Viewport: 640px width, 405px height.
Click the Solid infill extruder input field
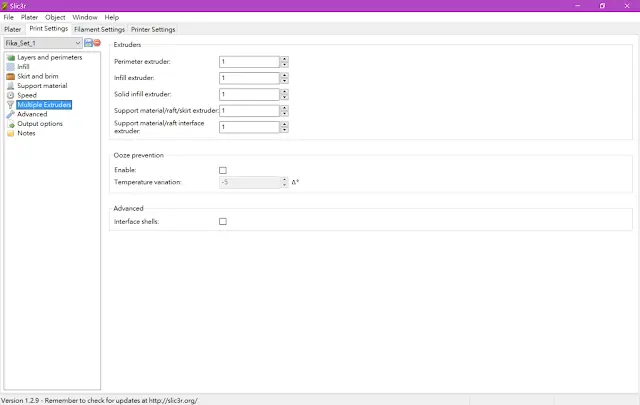[x=249, y=94]
